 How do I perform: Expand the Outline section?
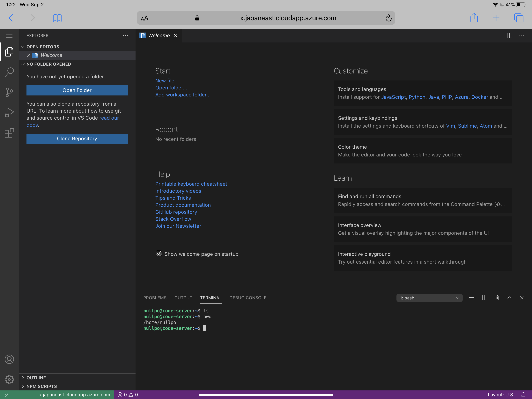[x=36, y=378]
